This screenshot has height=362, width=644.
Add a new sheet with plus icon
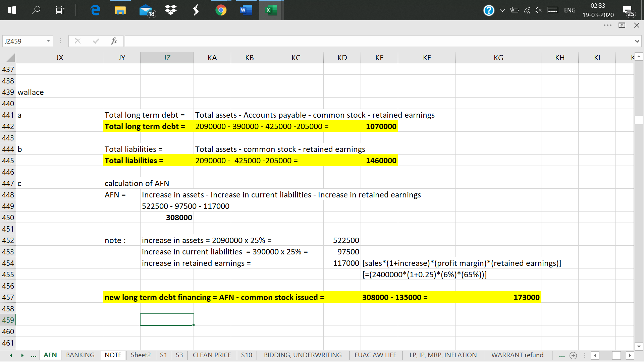point(573,355)
